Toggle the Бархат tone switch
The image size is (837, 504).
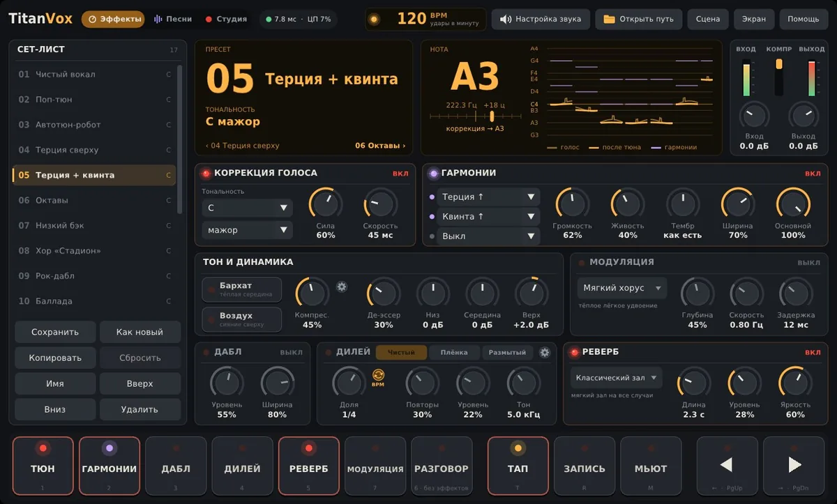click(x=242, y=289)
